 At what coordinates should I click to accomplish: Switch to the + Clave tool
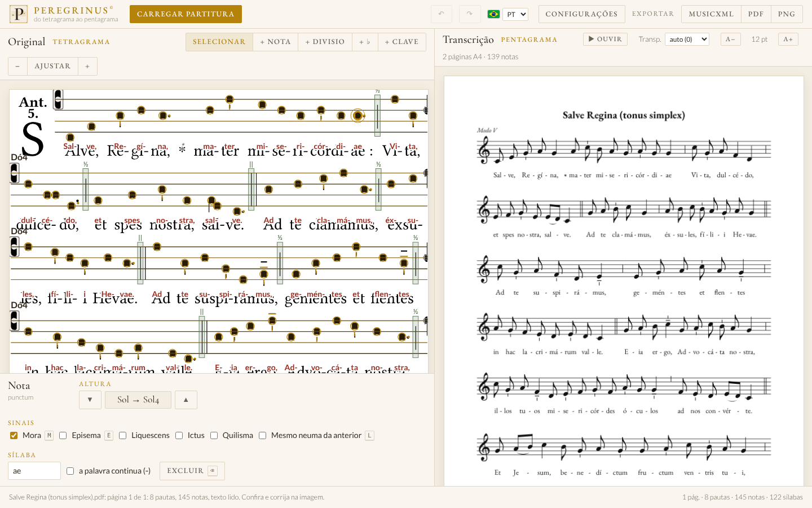coord(401,42)
